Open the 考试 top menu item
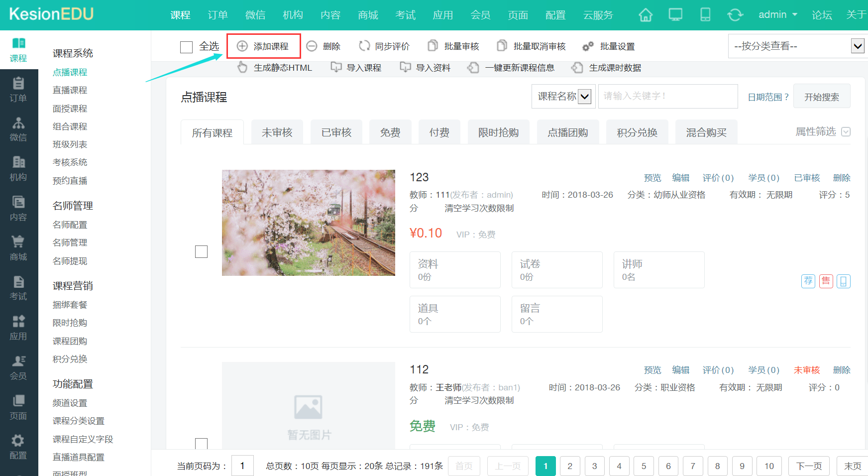868x476 pixels. pyautogui.click(x=405, y=15)
